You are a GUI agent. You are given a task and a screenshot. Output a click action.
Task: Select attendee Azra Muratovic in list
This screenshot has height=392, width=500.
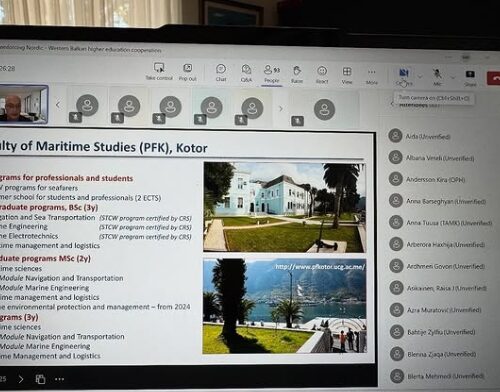pyautogui.click(x=435, y=310)
